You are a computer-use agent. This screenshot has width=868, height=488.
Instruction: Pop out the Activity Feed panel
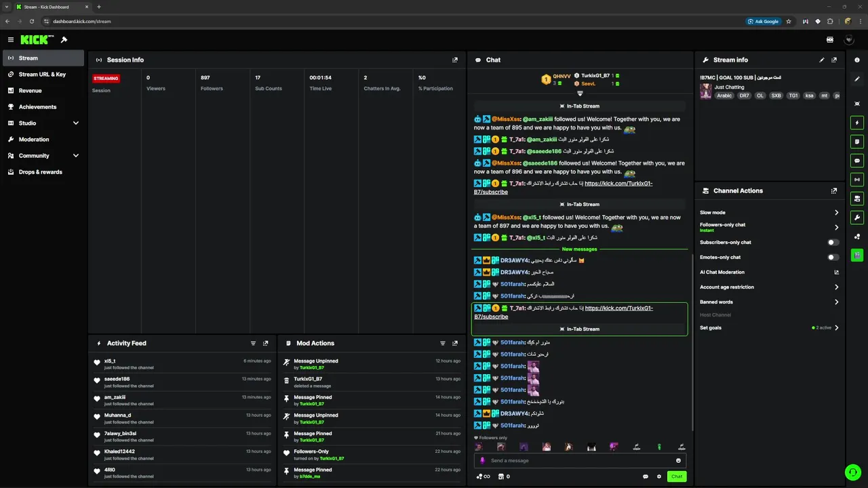pos(266,343)
